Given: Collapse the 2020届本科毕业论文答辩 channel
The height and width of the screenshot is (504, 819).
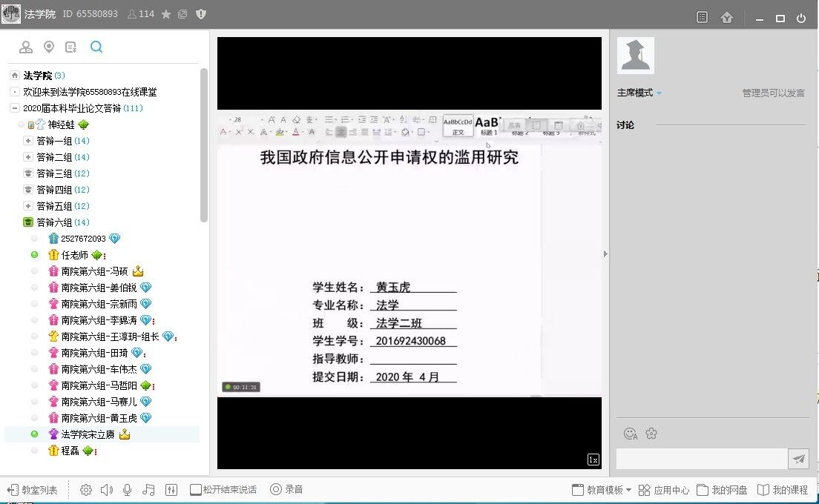Looking at the screenshot, I should tap(15, 108).
